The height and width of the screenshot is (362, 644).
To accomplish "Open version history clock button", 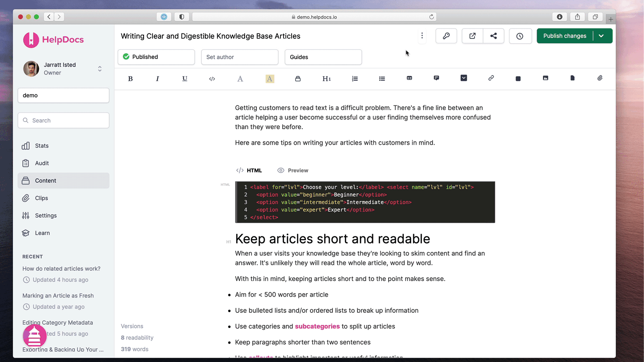I will [520, 36].
